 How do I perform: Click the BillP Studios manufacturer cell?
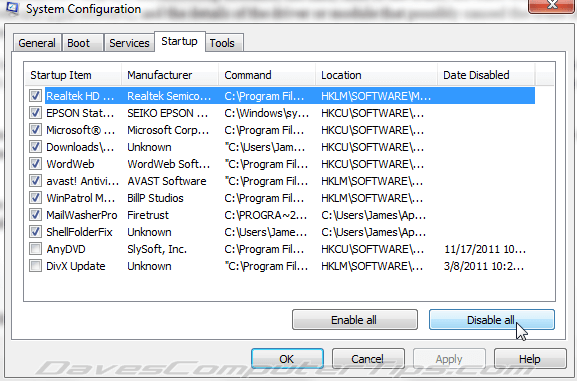pyautogui.click(x=155, y=198)
